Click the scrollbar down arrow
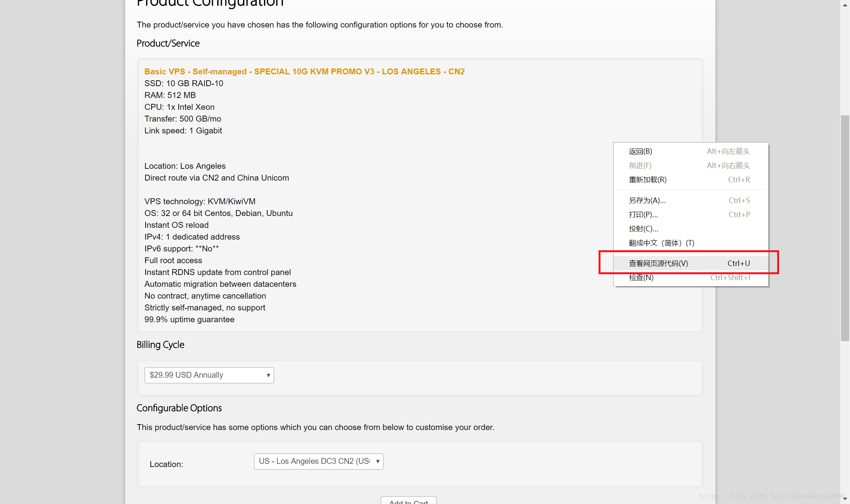The width and height of the screenshot is (850, 504). 845,499
